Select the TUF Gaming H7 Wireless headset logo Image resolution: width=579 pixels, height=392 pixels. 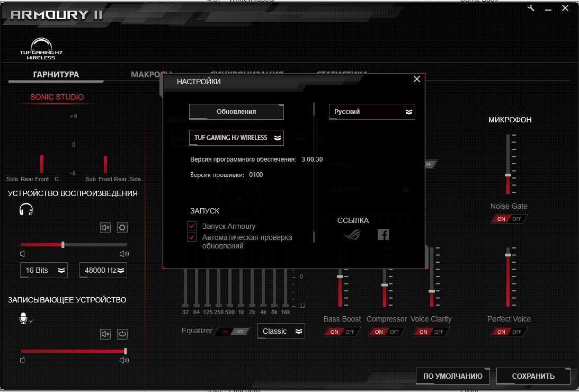[41, 49]
